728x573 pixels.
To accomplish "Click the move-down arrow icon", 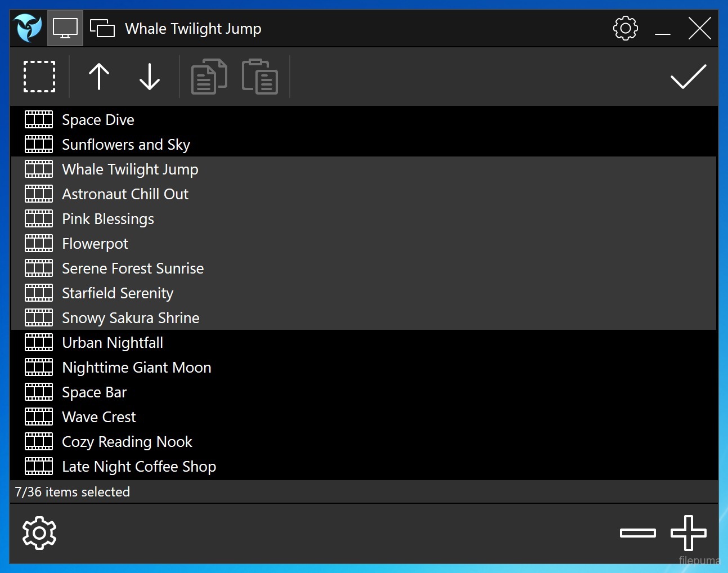I will tap(150, 77).
